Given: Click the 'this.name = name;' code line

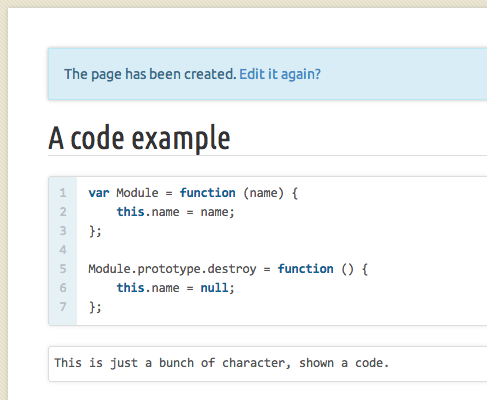Looking at the screenshot, I should pos(176,212).
